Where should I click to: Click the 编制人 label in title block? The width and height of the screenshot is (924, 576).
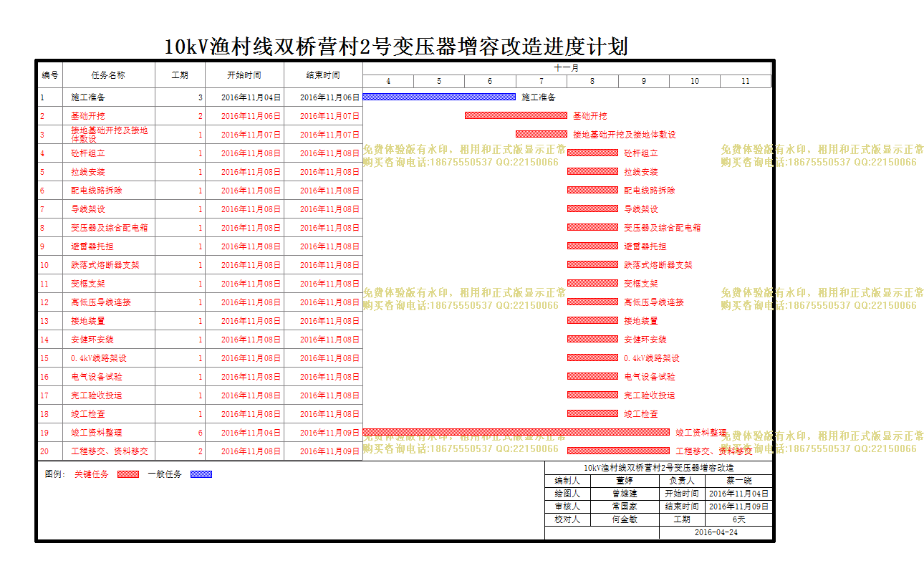point(567,481)
